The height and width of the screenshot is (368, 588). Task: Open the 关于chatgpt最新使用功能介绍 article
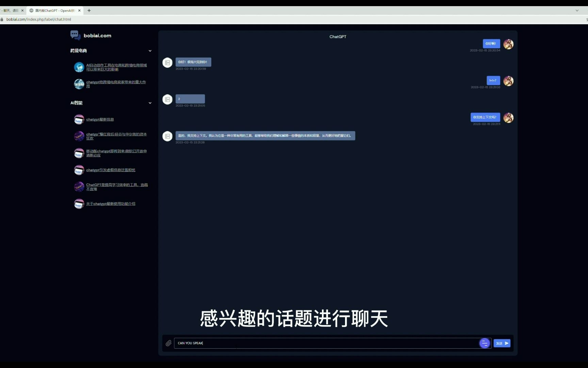[x=111, y=204]
